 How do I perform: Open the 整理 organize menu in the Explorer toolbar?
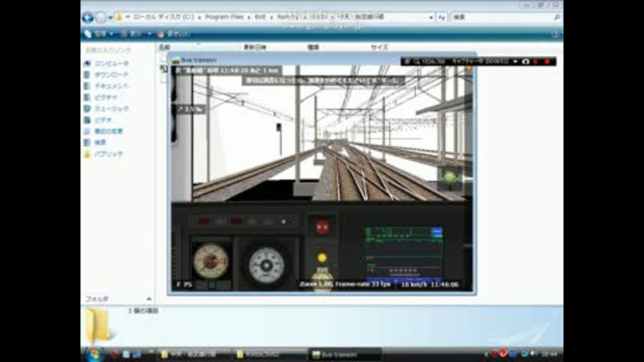[99, 34]
